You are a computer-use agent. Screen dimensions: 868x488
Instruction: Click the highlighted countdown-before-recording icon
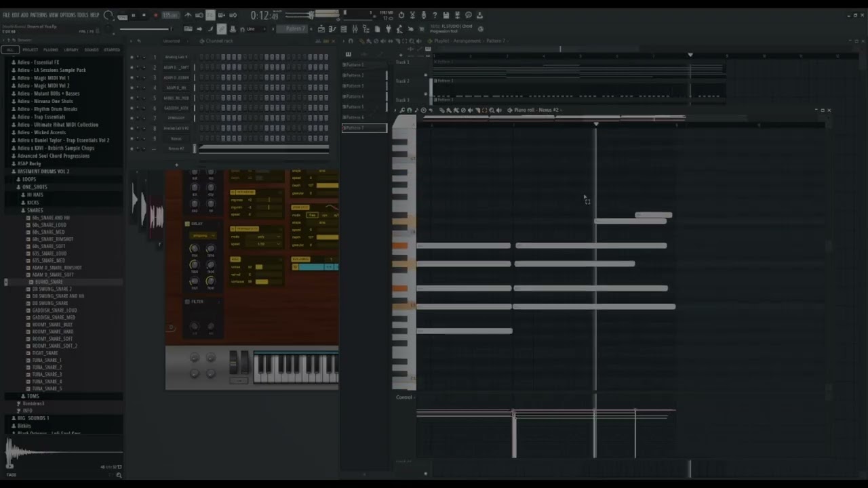[210, 15]
